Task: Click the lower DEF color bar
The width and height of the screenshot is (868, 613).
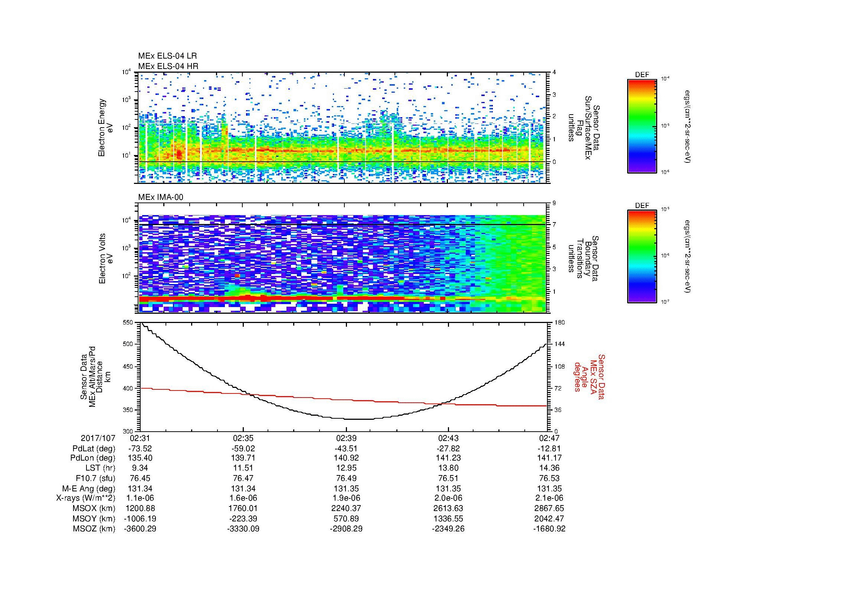Action: pos(642,257)
